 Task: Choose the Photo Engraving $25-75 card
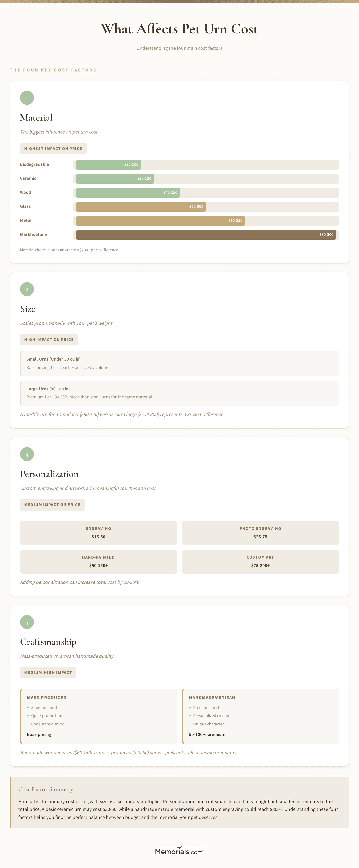tap(260, 533)
